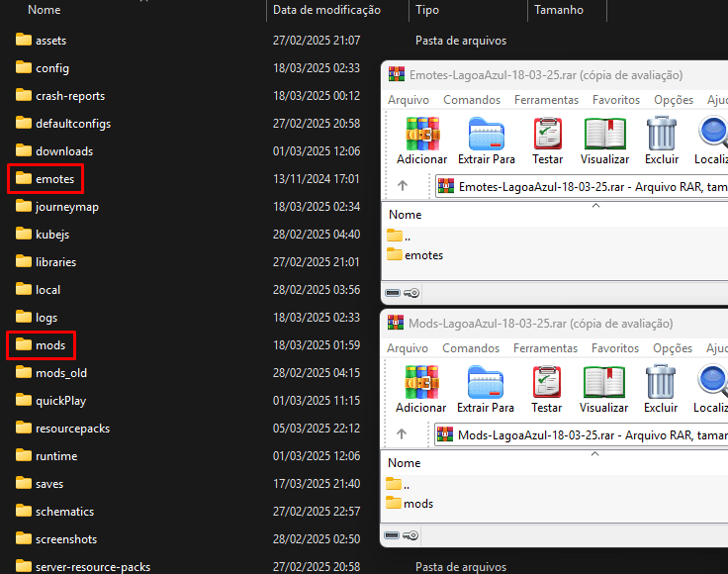The image size is (728, 574).
Task: Click the Mods-LagoaAzul archive path field
Action: coord(584,433)
